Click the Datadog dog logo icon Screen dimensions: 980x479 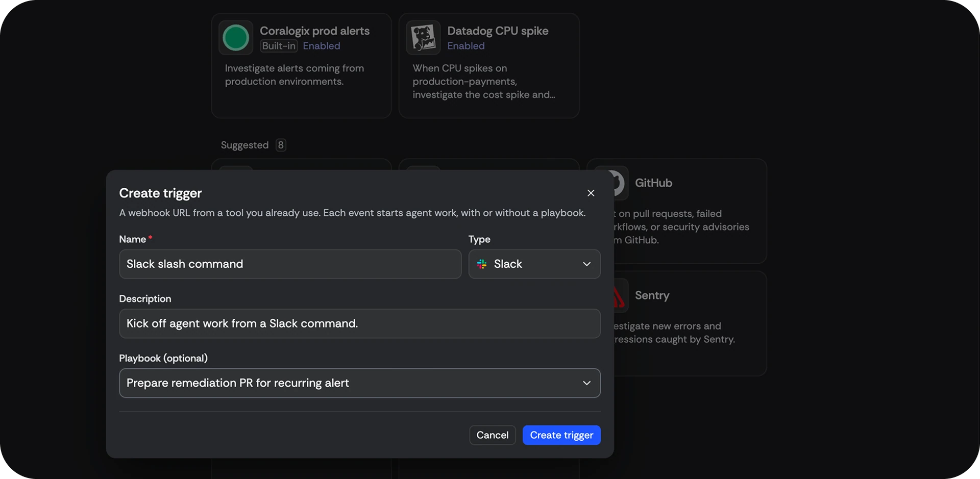tap(423, 38)
